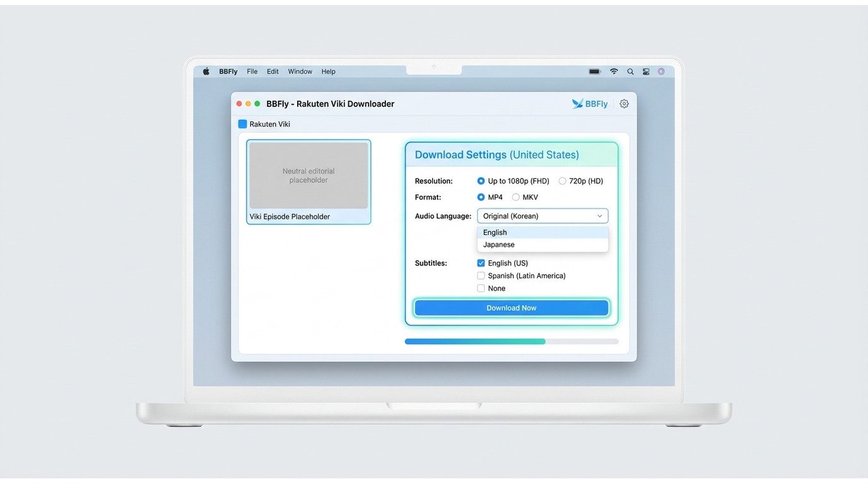Minimize the BBFly window with yellow button

point(248,104)
